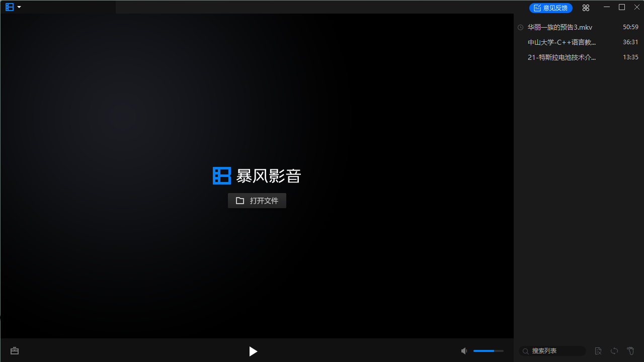Click the 暴风影音 logo icon
644x362 pixels.
(222, 175)
